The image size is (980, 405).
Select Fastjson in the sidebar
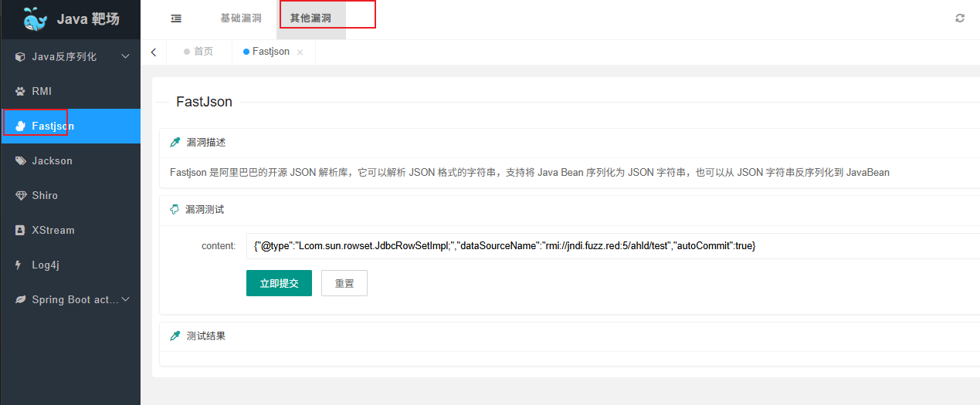pyautogui.click(x=70, y=126)
